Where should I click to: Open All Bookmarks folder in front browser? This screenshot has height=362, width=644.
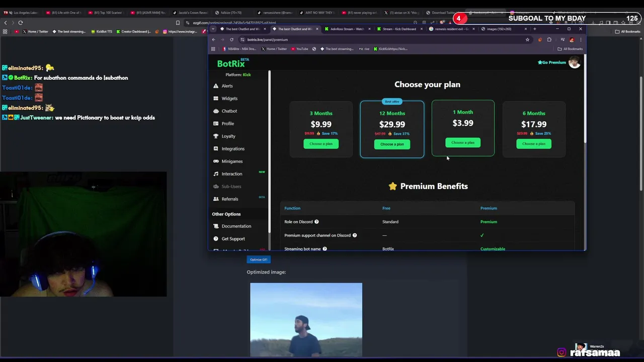570,49
